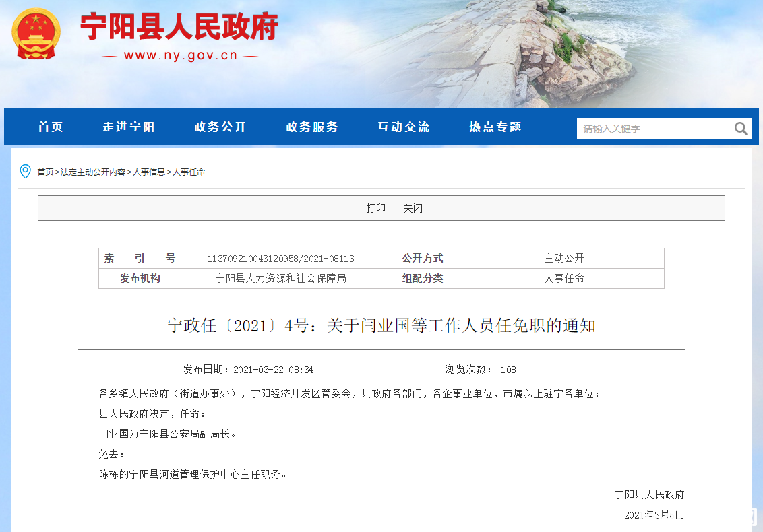Click the national emblem logo
The width and height of the screenshot is (763, 532).
pos(36,34)
